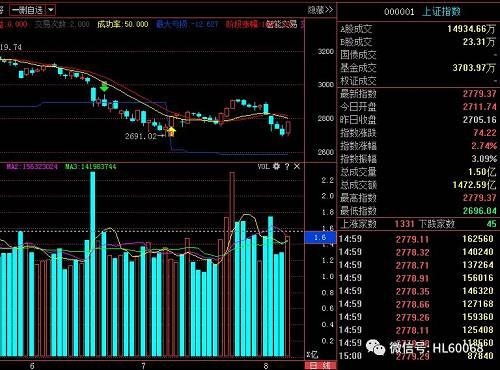Viewport: 500px width, 370px height.
Task: Click the 上证指数 title in the quote panel
Action: 441,11
